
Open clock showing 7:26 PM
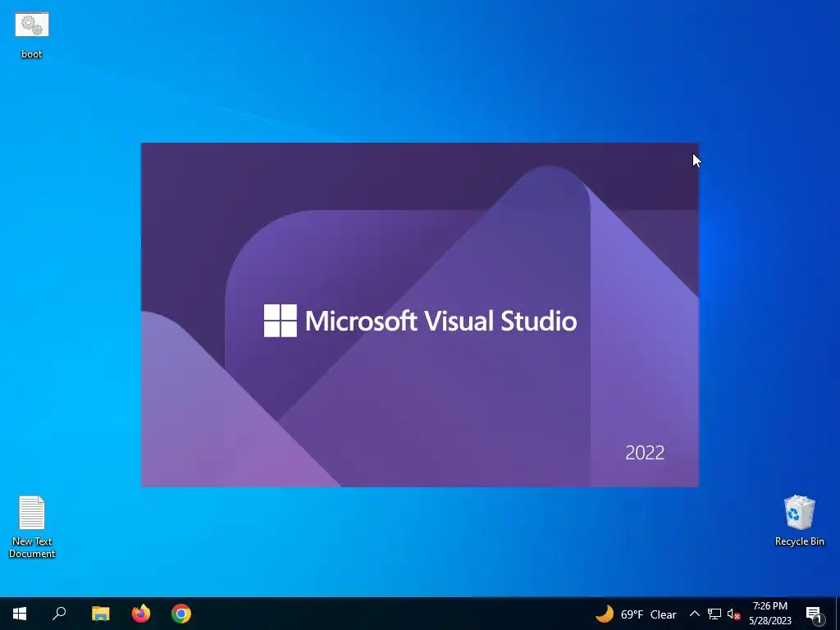pos(769,614)
